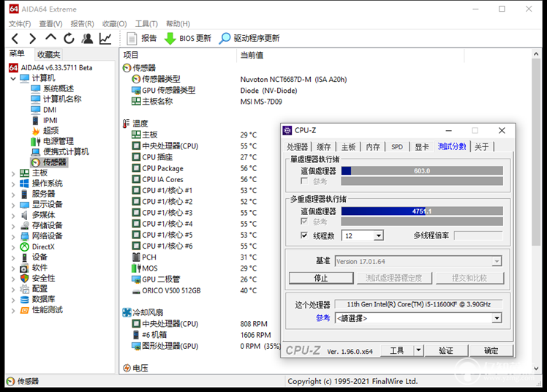Expand the 显示设备 tree node

tap(13, 205)
